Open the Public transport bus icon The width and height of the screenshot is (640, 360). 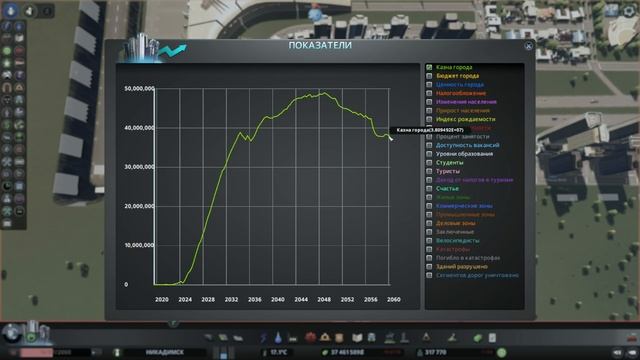tap(372, 338)
